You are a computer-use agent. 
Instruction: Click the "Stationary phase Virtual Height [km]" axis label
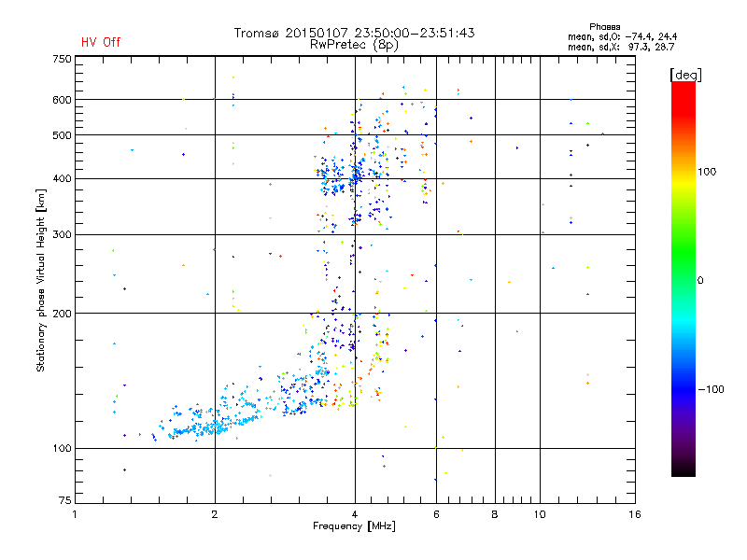[x=41, y=281]
